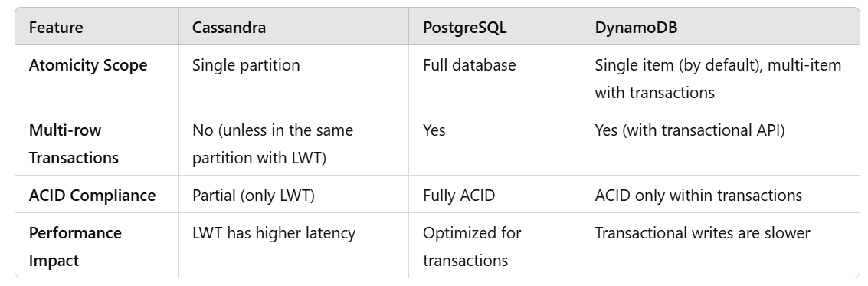
Task: Click the ACID Compliance row label
Action: click(92, 196)
